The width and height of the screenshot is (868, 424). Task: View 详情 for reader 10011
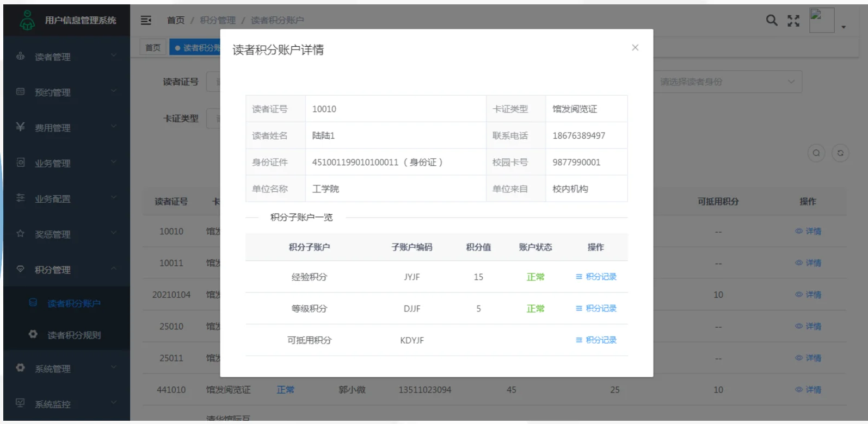pos(808,263)
